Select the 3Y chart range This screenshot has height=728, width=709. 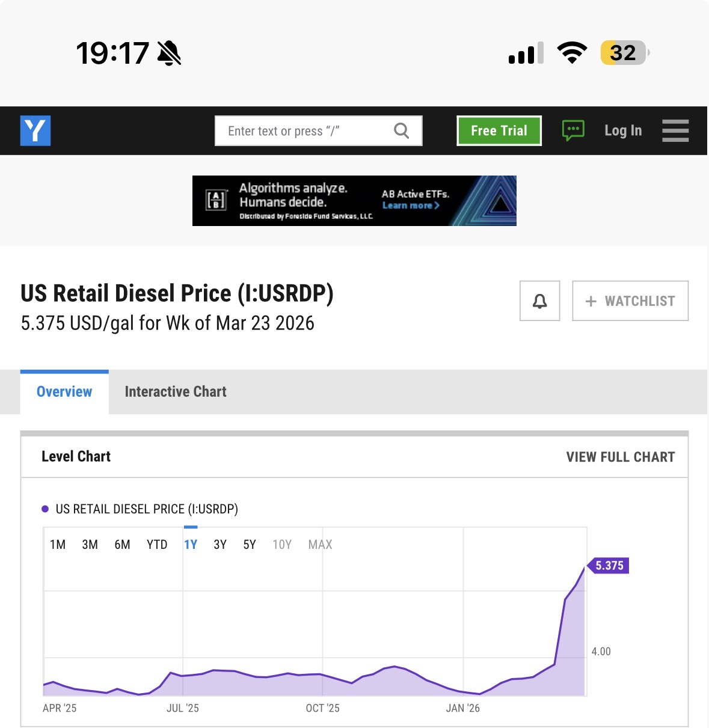(x=220, y=545)
